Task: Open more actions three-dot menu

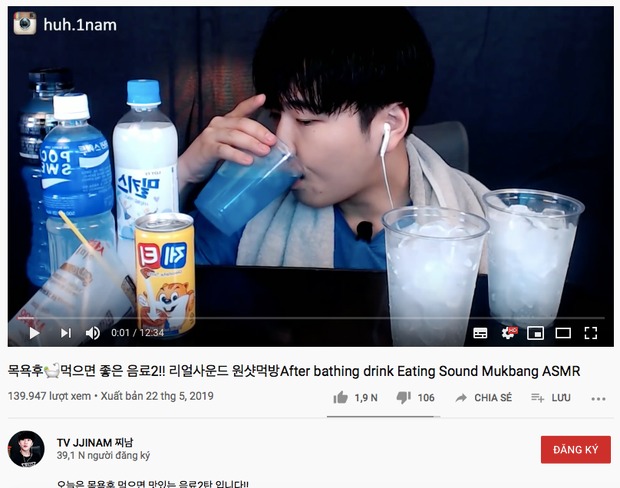Action: 598,399
